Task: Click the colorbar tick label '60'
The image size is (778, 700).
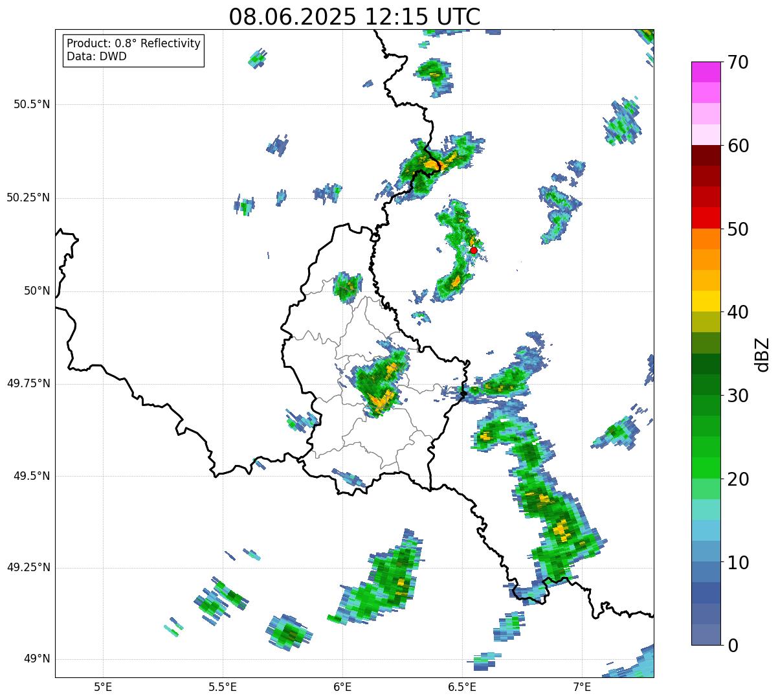Action: pos(738,146)
